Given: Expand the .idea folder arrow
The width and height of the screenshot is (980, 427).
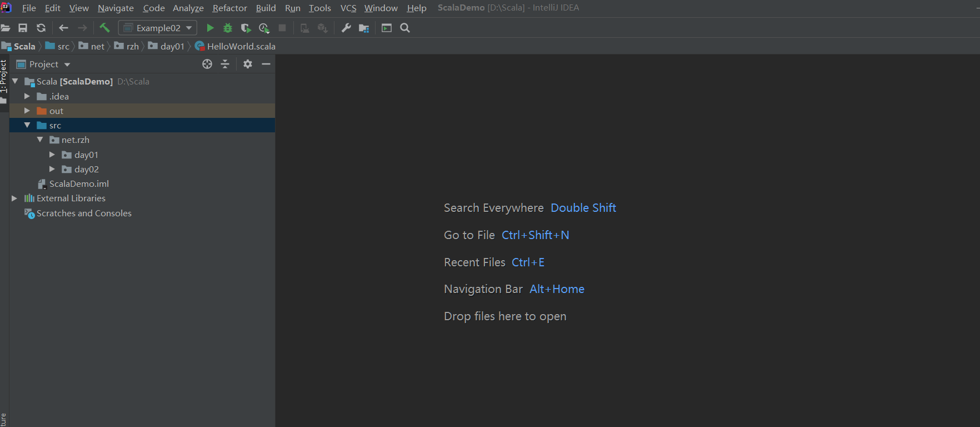Looking at the screenshot, I should pos(27,96).
